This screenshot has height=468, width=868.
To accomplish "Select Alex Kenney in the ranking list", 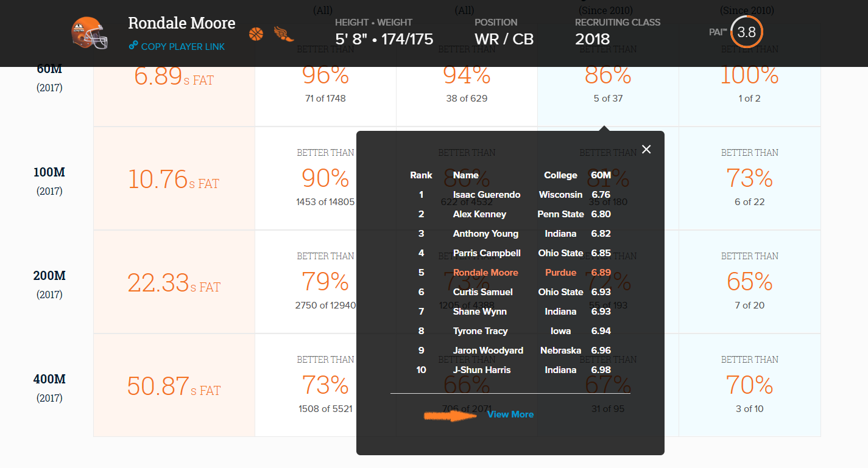I will tap(479, 214).
